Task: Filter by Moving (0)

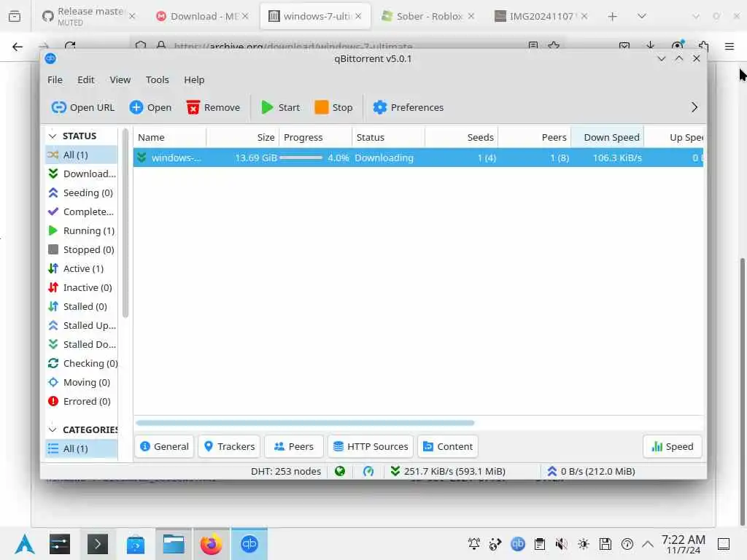Action: pos(81,383)
